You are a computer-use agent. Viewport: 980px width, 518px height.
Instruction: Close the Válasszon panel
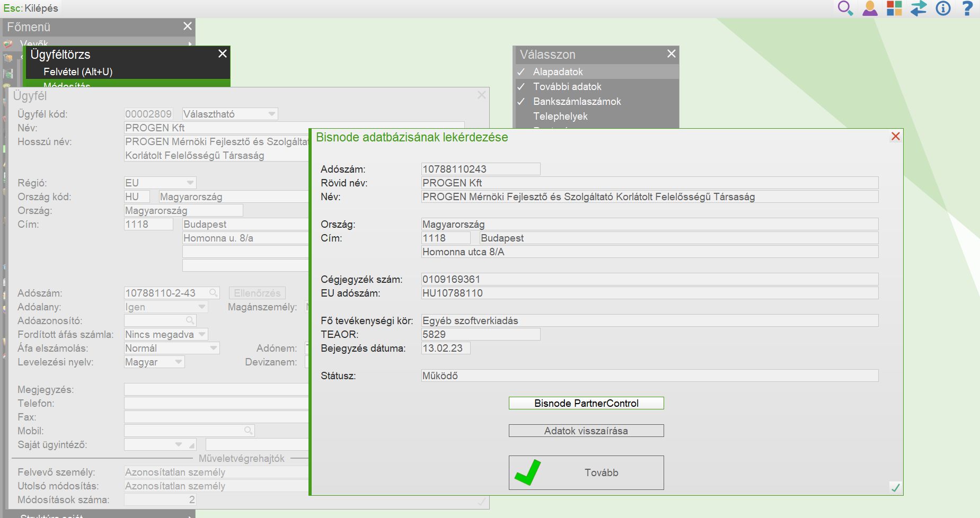coord(671,54)
